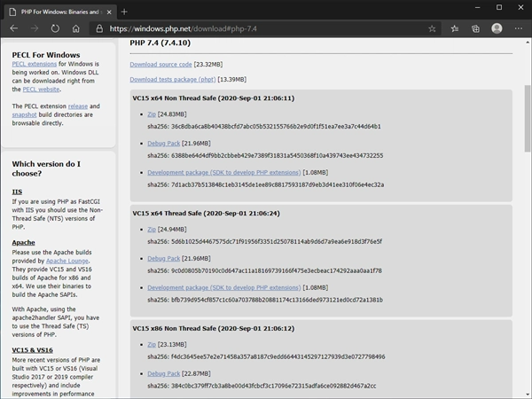This screenshot has height=399, width=532.
Task: Open the PECL extensions link
Action: click(x=35, y=64)
